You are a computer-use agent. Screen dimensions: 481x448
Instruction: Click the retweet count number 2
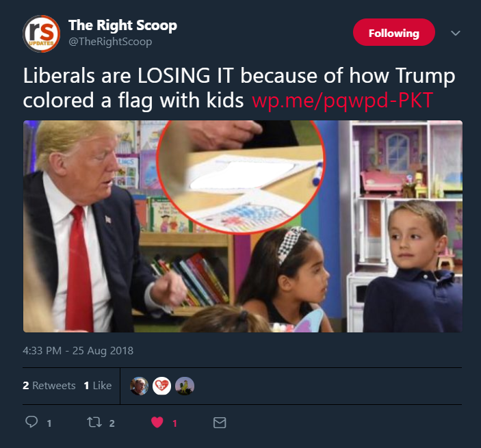click(112, 423)
